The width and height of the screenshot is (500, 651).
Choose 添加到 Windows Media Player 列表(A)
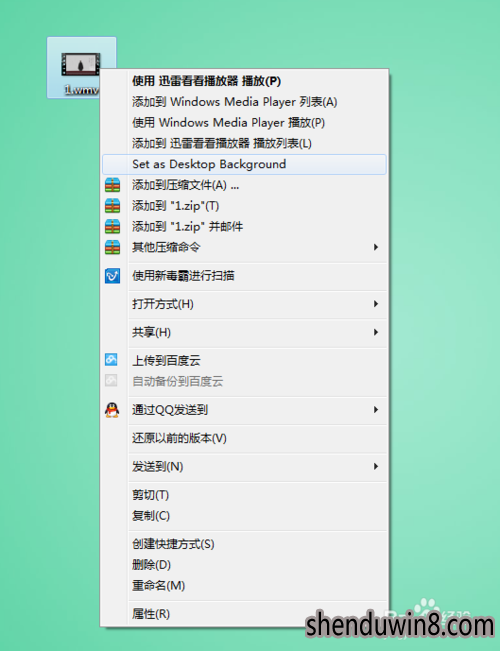click(244, 102)
